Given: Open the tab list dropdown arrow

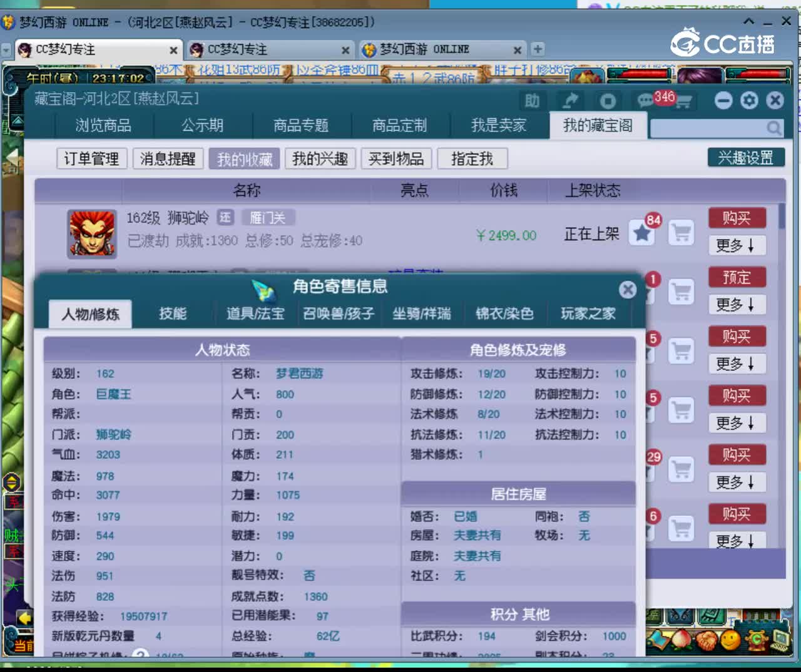Looking at the screenshot, I should [x=6, y=49].
